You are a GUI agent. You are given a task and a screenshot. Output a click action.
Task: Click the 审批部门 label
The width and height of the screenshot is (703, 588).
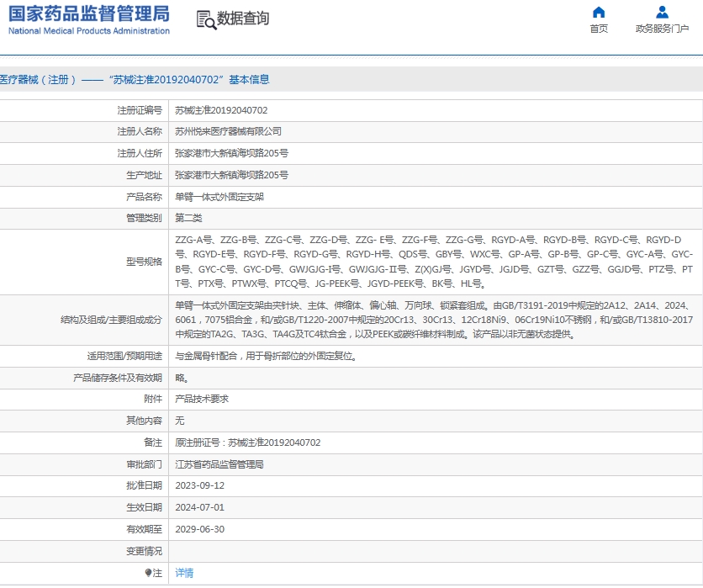point(144,464)
